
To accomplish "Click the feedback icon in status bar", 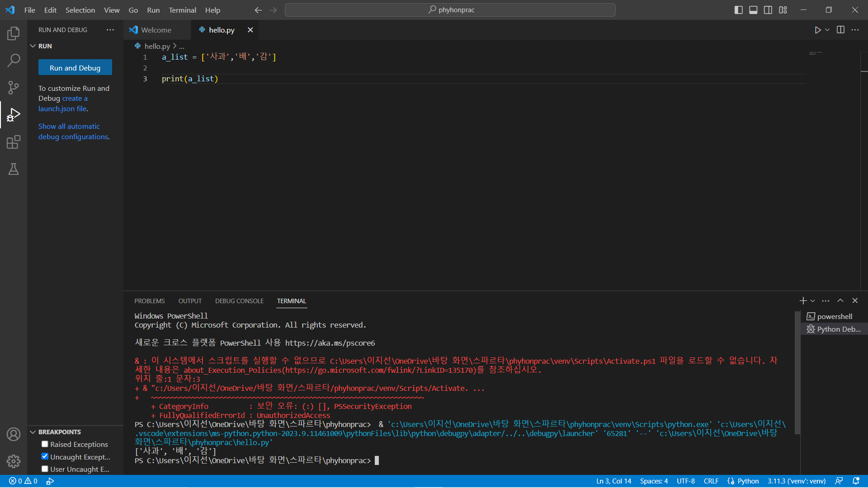I will pos(839,481).
